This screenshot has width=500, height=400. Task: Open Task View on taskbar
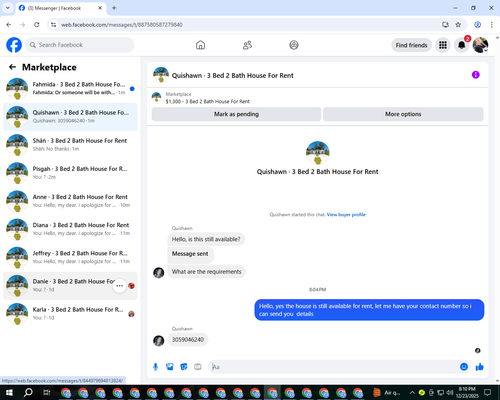[47, 392]
